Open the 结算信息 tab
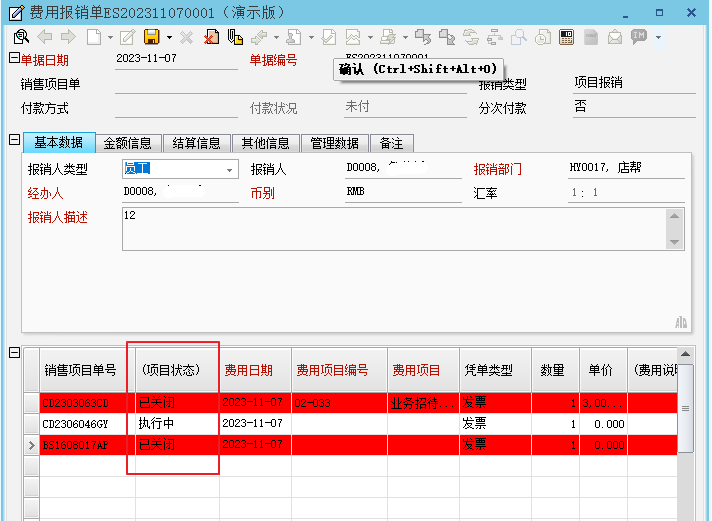This screenshot has height=521, width=712. pyautogui.click(x=196, y=143)
